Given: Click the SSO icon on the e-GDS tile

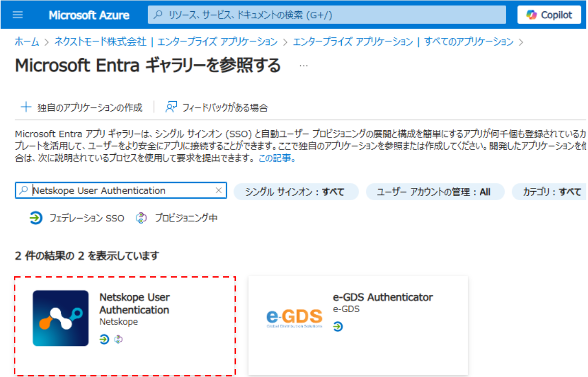Looking at the screenshot, I should 337,326.
